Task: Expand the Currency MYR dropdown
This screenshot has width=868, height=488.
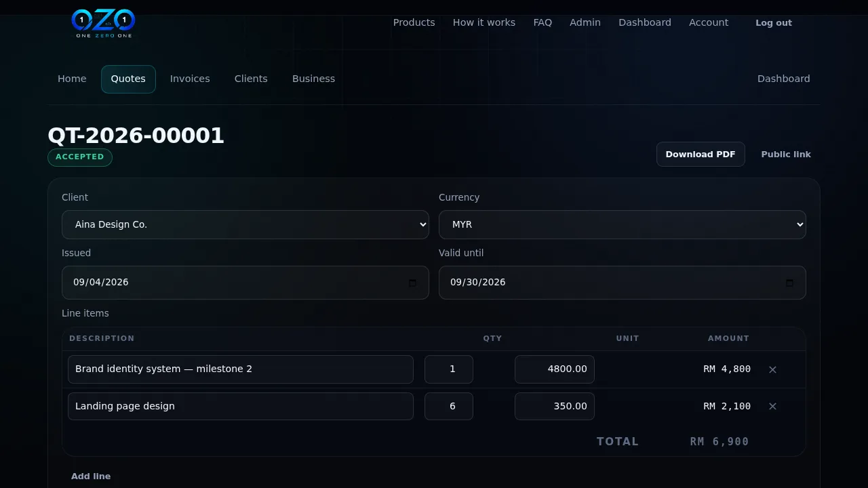Action: point(623,224)
